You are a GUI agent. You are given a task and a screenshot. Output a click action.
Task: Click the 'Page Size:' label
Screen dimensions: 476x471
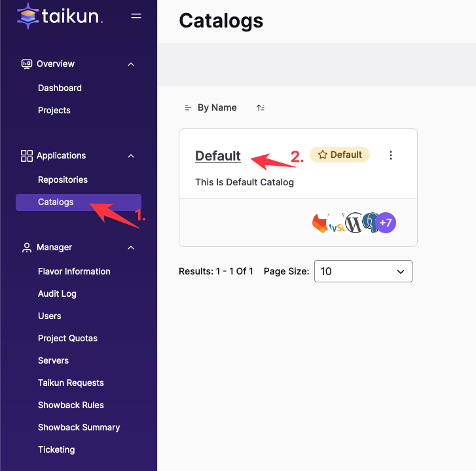[286, 271]
